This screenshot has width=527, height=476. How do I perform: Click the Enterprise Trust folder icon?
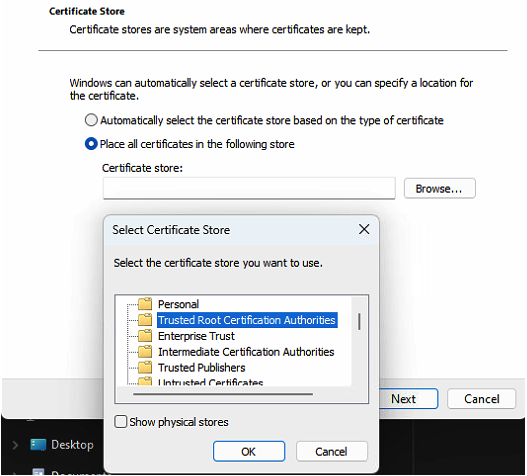[x=145, y=335]
